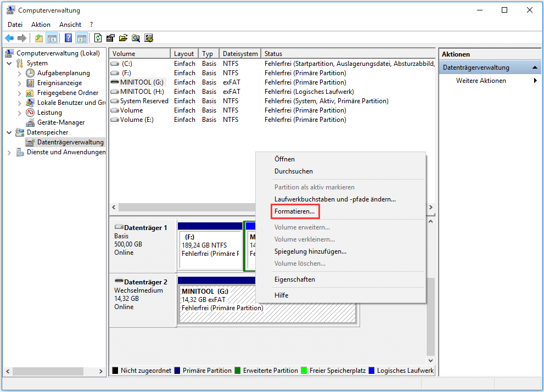Collapse the System tree node
This screenshot has width=544, height=392.
[9, 64]
